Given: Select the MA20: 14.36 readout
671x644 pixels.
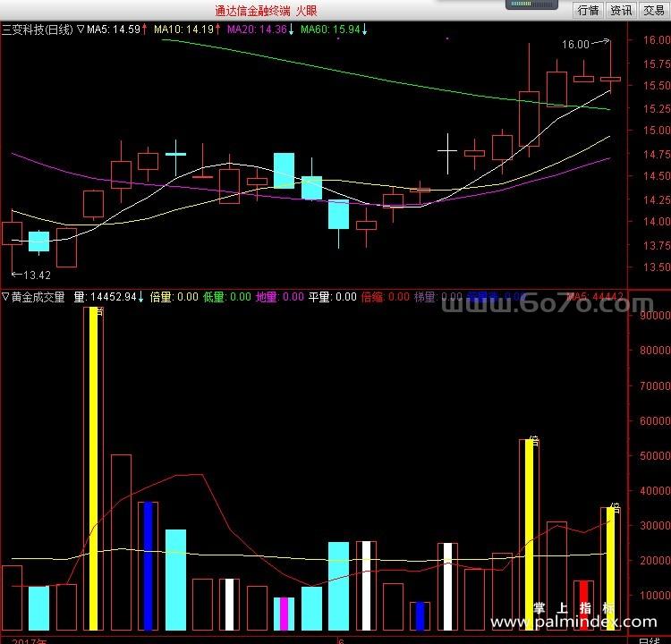Looking at the screenshot, I should 260,30.
